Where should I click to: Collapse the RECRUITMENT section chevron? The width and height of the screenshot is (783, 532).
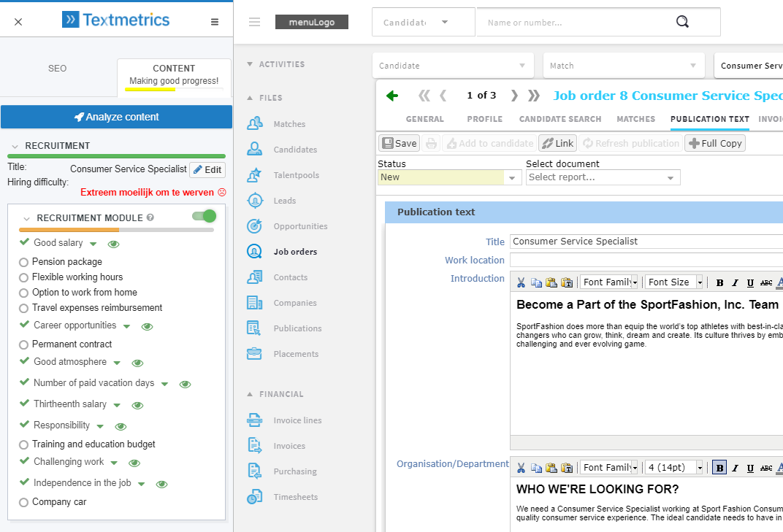point(15,146)
